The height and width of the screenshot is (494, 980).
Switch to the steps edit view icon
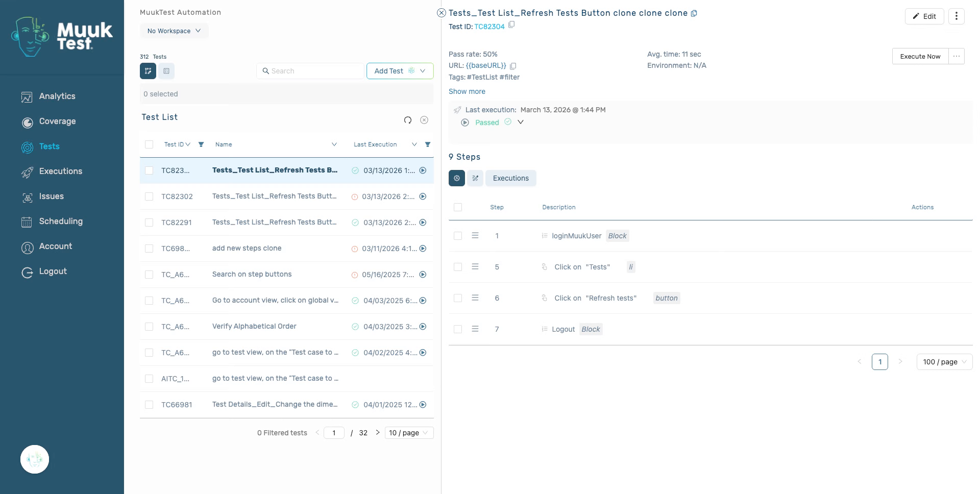click(x=475, y=178)
